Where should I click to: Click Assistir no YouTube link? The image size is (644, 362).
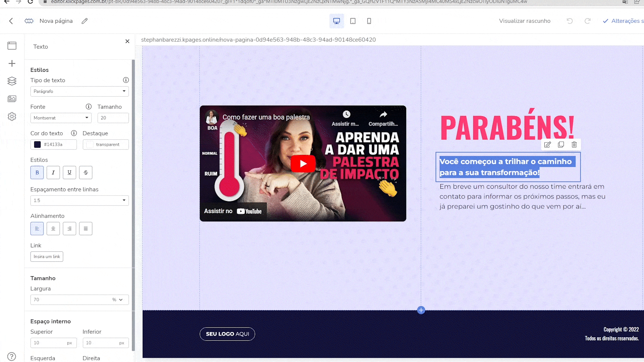click(x=233, y=211)
